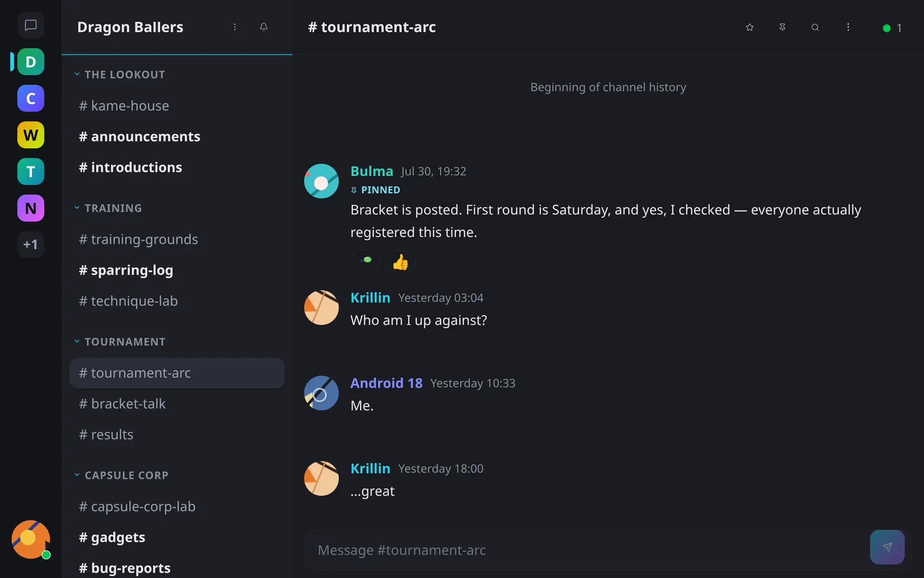The image size is (924, 578).
Task: Send message with paper plane button
Action: click(x=887, y=547)
